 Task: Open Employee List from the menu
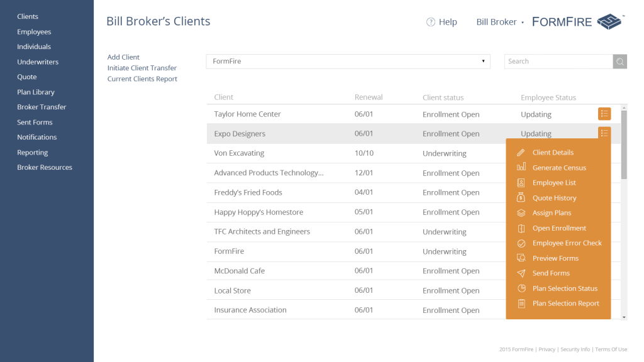(554, 183)
